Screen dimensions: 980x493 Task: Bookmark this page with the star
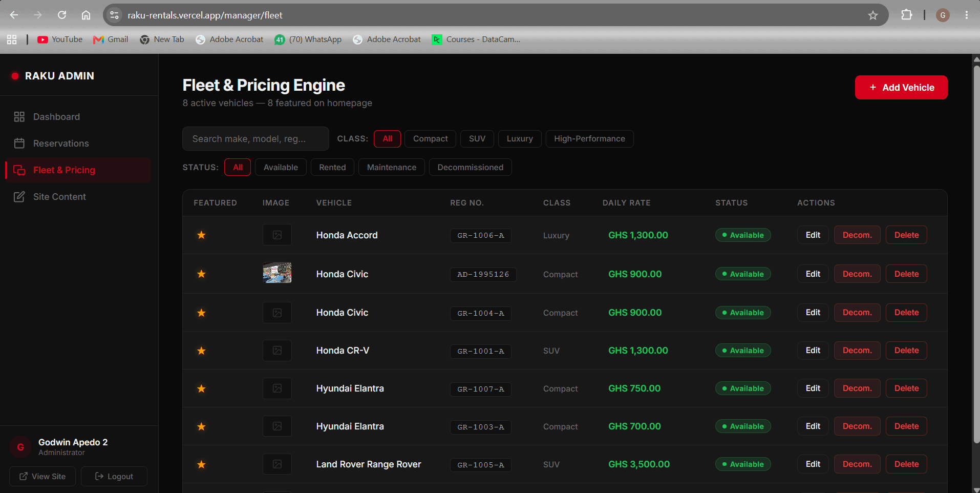pos(873,15)
